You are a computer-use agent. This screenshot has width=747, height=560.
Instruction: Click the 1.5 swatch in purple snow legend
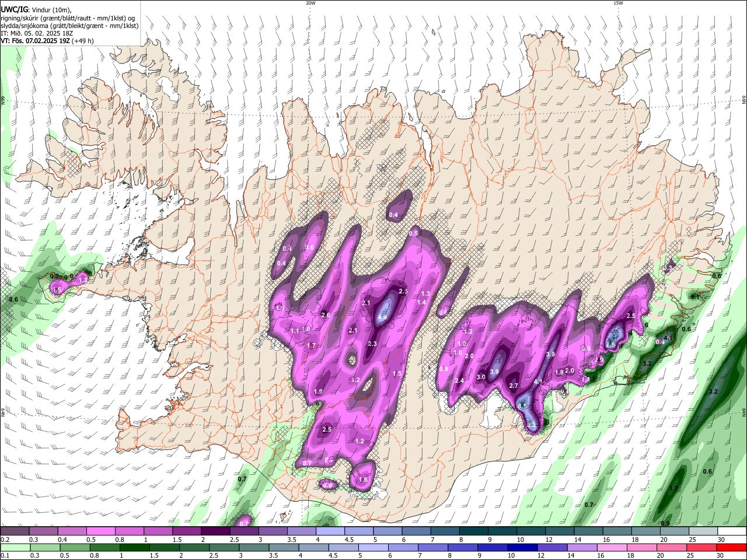coord(187,531)
